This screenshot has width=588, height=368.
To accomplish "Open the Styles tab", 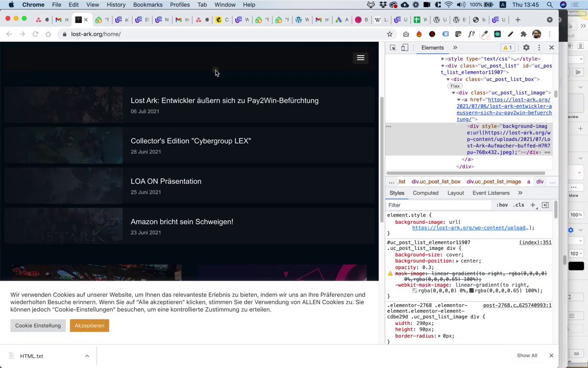I will tap(397, 193).
